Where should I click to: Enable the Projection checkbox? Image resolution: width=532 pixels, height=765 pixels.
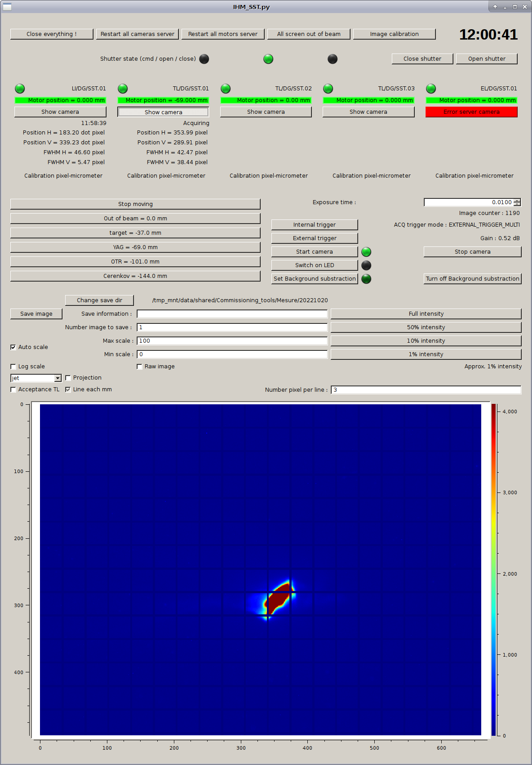pos(68,378)
